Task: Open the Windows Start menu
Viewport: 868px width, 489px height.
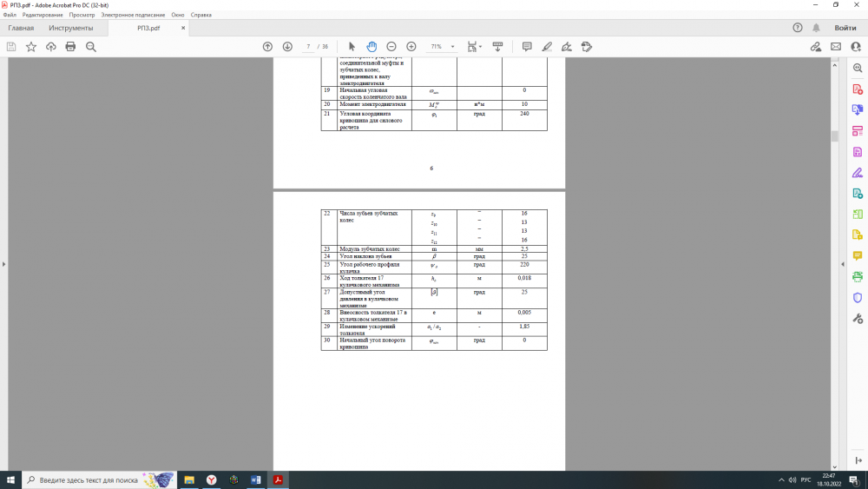Action: [10, 480]
